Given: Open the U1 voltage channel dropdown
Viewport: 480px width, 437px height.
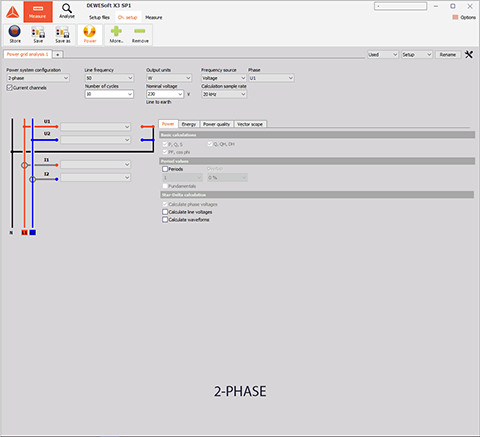Looking at the screenshot, I should point(95,127).
